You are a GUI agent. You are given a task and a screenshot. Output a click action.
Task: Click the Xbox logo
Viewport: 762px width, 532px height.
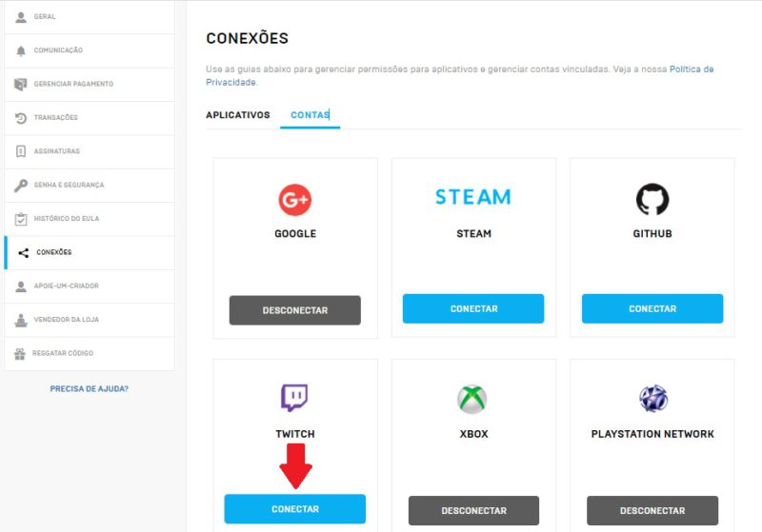coord(471,399)
